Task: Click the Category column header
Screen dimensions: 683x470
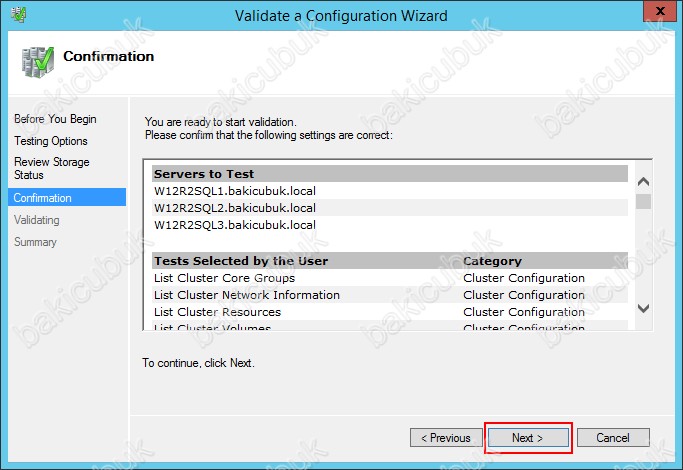Action: 492,261
